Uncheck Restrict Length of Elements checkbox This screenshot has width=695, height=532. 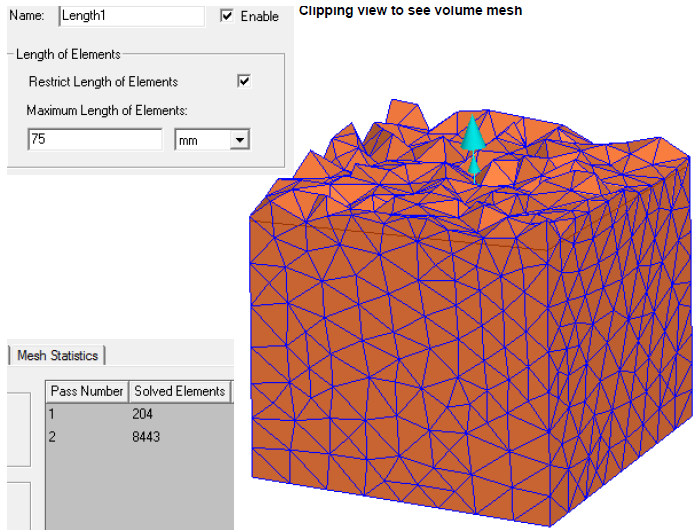[x=244, y=81]
